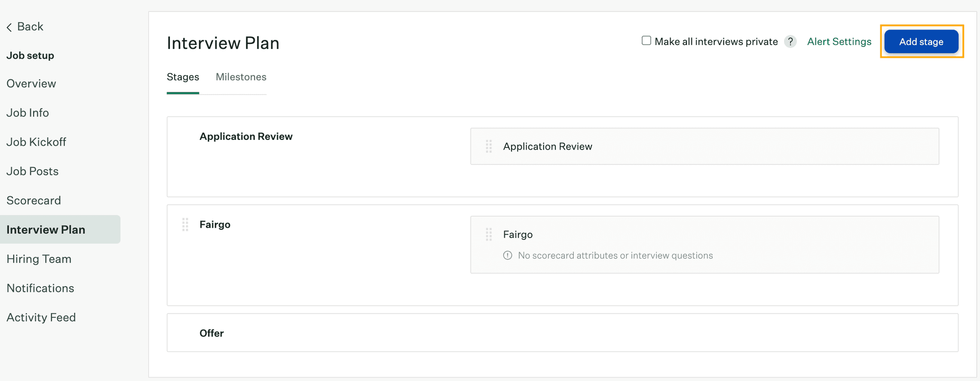The image size is (980, 381).
Task: Open Alert Settings link
Action: tap(839, 41)
